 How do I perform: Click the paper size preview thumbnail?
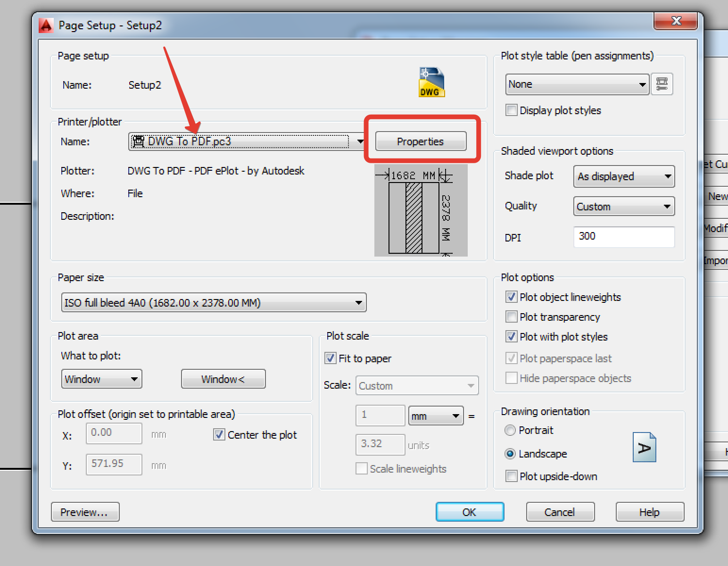(x=421, y=210)
